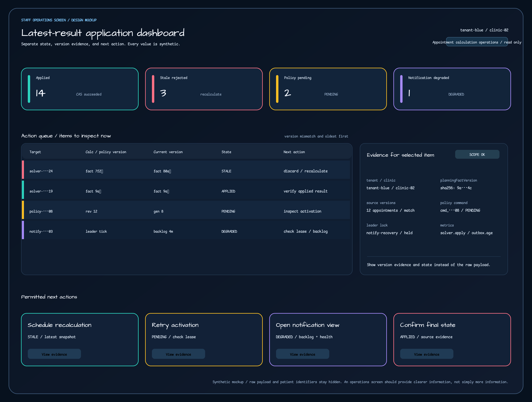The width and height of the screenshot is (532, 402).
Task: Select the STALE state cell in the queue
Action: point(226,171)
